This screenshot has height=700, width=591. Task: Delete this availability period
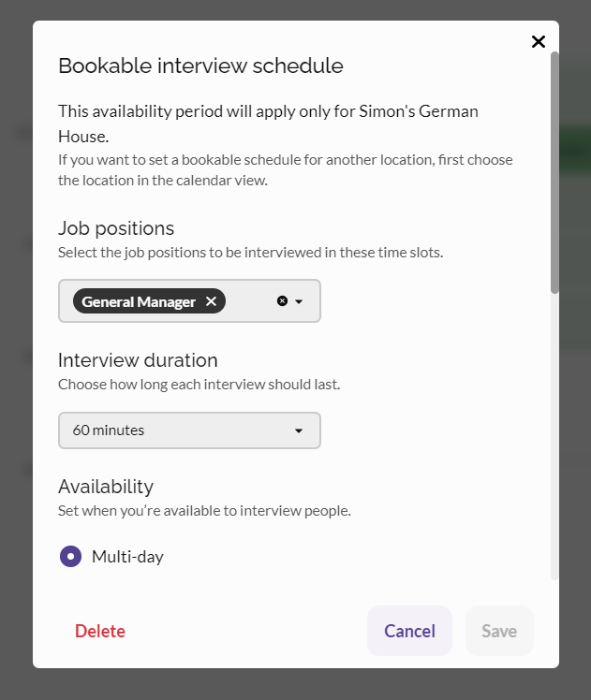[x=100, y=631]
